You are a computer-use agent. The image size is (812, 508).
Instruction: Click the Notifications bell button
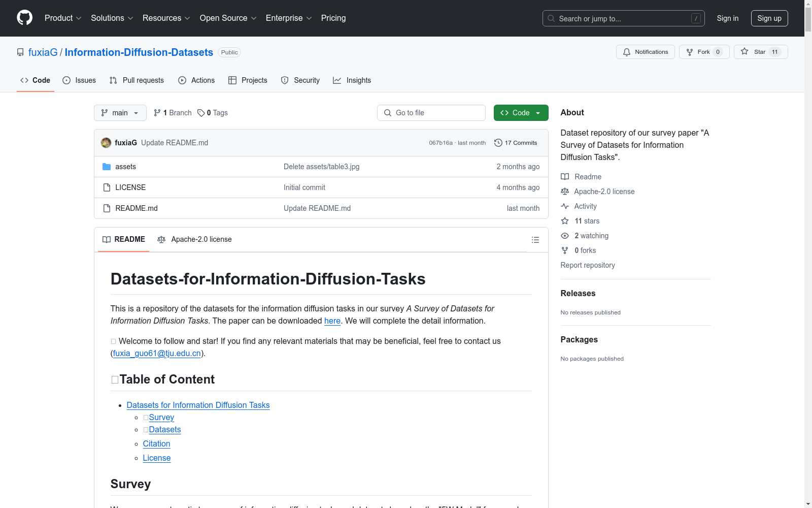(x=646, y=52)
